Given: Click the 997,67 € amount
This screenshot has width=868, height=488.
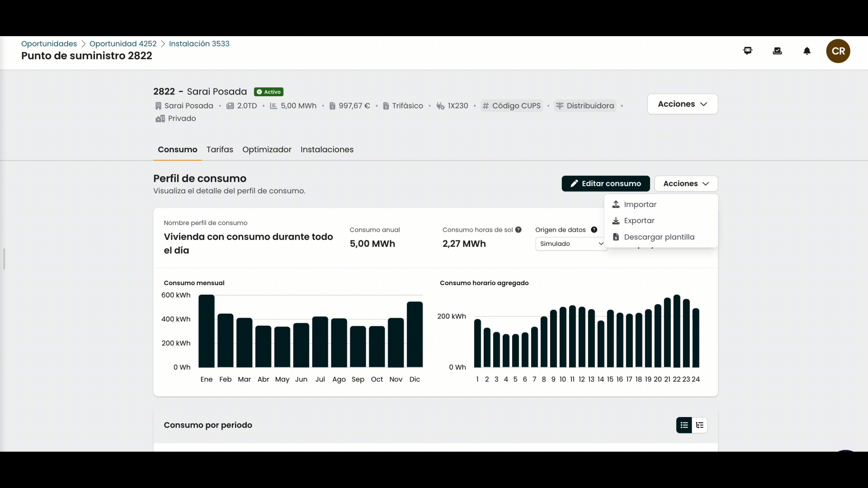Looking at the screenshot, I should coord(354,106).
